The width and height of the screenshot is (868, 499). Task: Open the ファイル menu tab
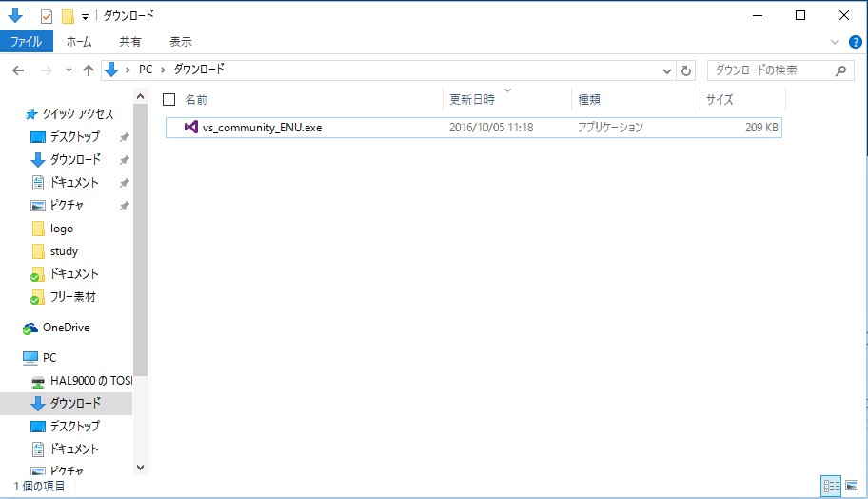pos(26,42)
